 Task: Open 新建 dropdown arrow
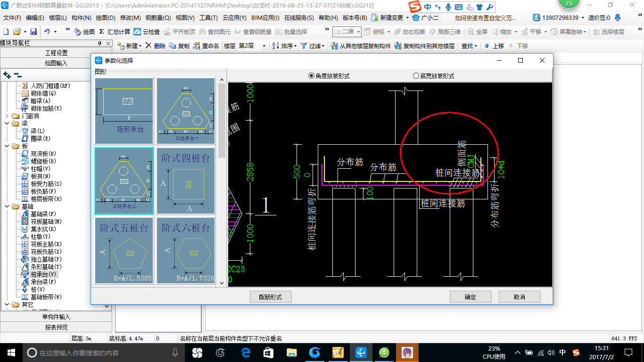pos(140,46)
